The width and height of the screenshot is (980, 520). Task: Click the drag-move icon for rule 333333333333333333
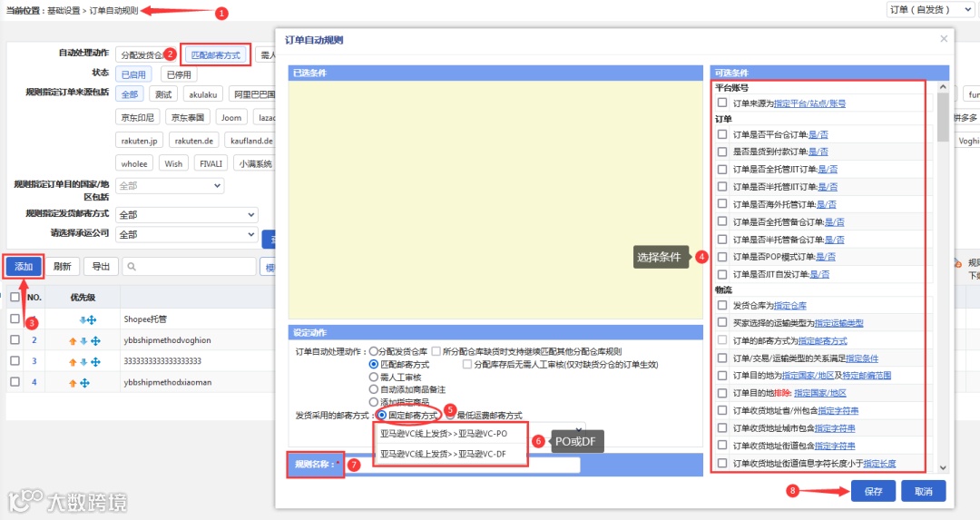tap(95, 362)
